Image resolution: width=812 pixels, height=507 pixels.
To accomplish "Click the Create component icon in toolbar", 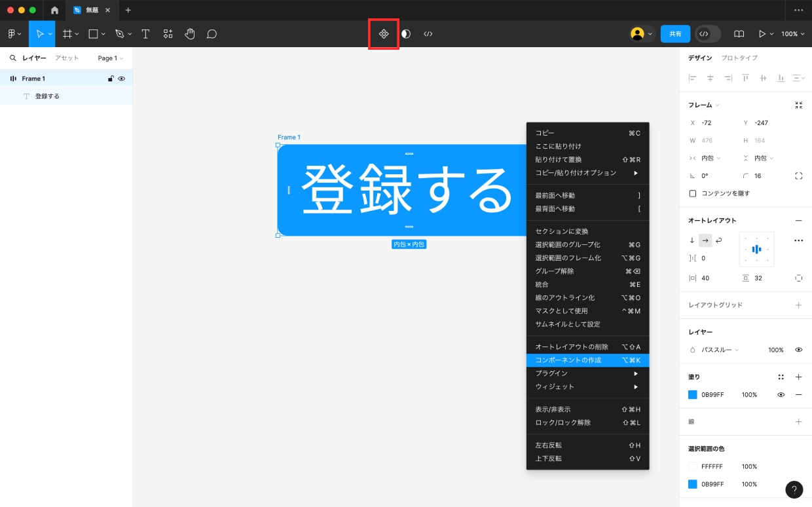I will pyautogui.click(x=384, y=34).
